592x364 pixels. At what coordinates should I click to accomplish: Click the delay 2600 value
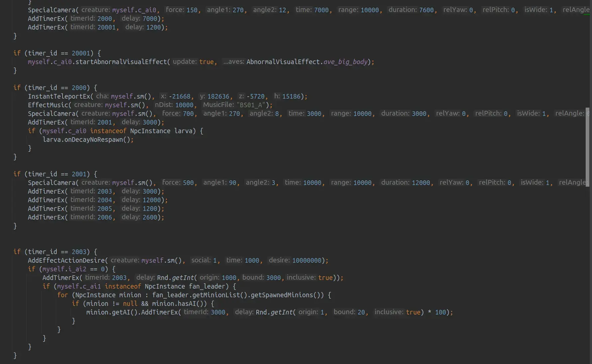(x=150, y=217)
